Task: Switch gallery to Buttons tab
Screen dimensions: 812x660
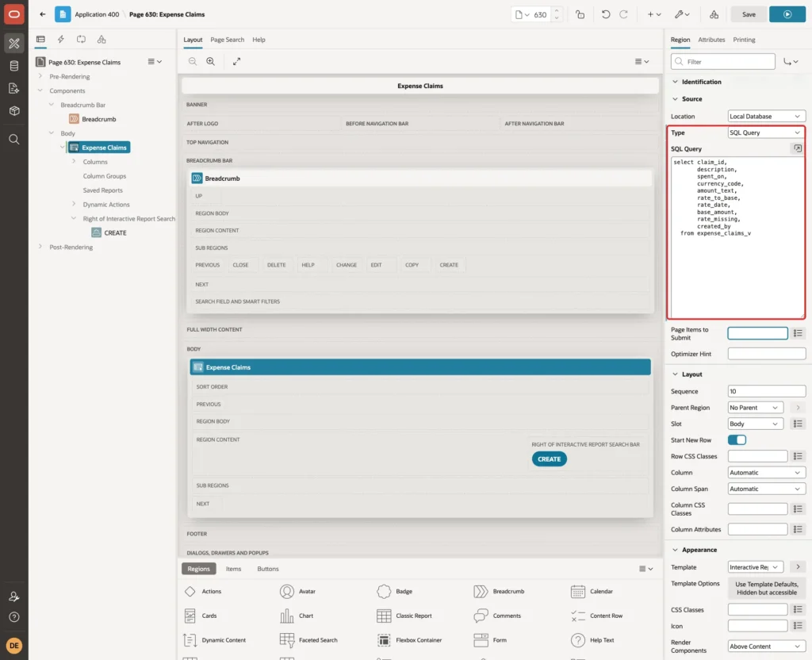Action: click(x=268, y=569)
